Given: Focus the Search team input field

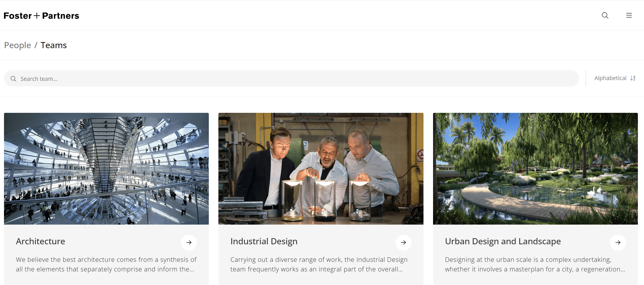Looking at the screenshot, I should [x=293, y=79].
